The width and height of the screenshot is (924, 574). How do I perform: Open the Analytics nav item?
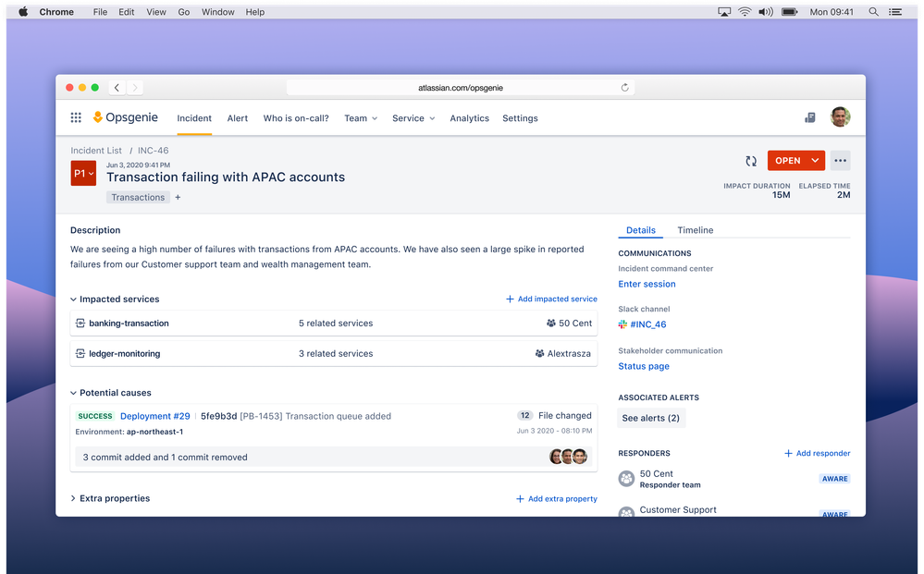469,118
